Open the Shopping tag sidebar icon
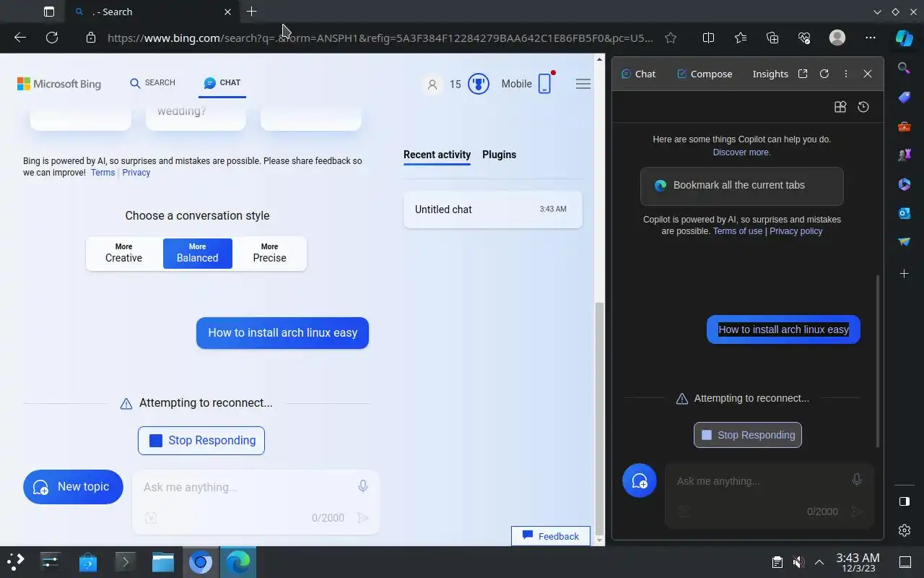 click(x=904, y=98)
